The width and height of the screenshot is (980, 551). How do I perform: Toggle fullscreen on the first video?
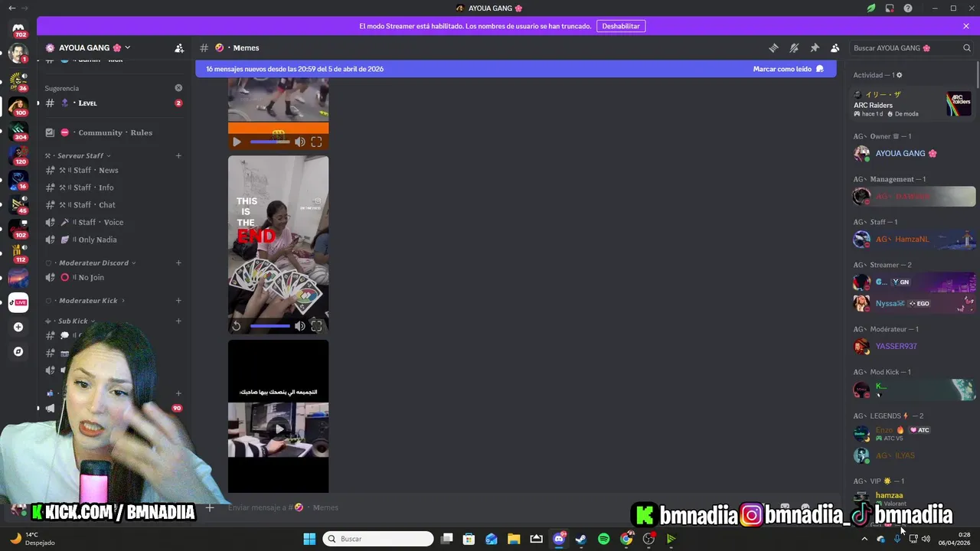[316, 142]
